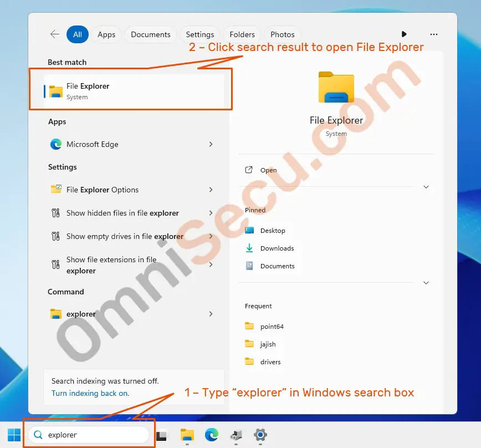This screenshot has height=448, width=481.
Task: Launch File Explorer from the taskbar
Action: tap(187, 435)
